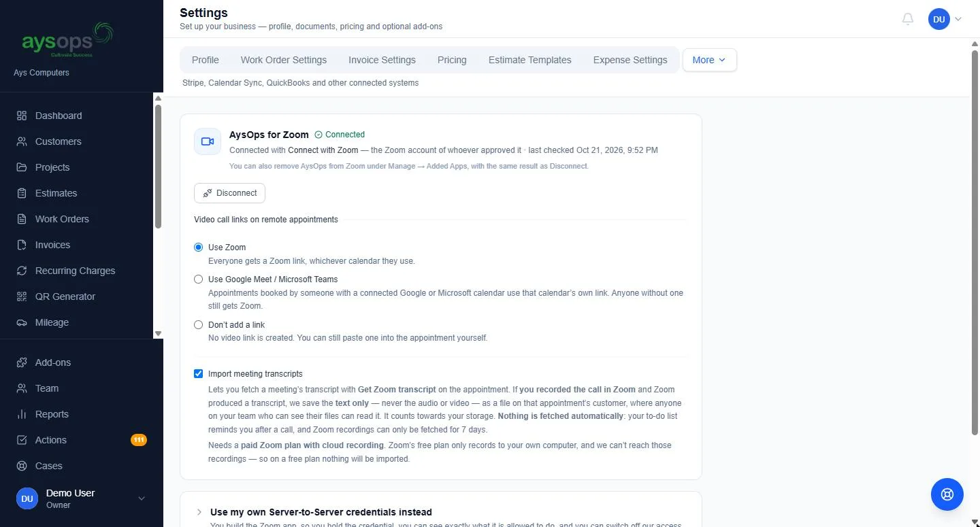Click the Actions 111 count badge

(139, 440)
